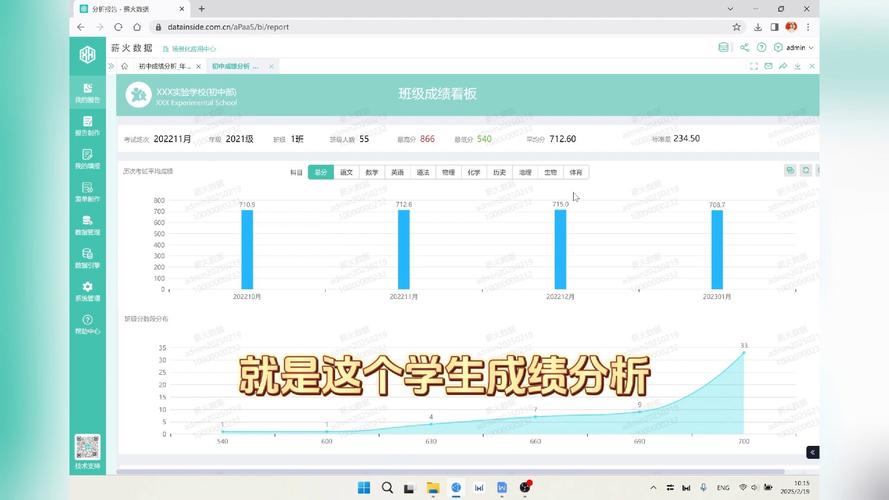Click the mail icon in the report toolbar
Image resolution: width=889 pixels, height=500 pixels.
tap(768, 66)
